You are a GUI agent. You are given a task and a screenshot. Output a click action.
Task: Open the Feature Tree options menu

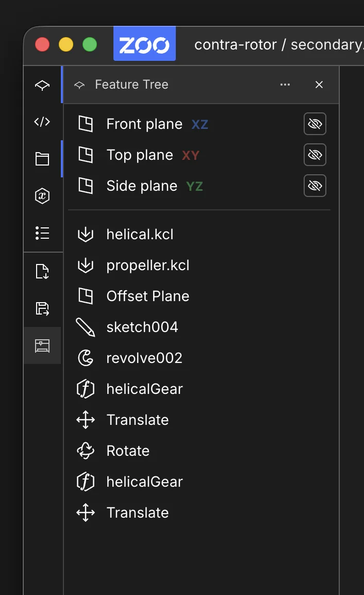285,85
